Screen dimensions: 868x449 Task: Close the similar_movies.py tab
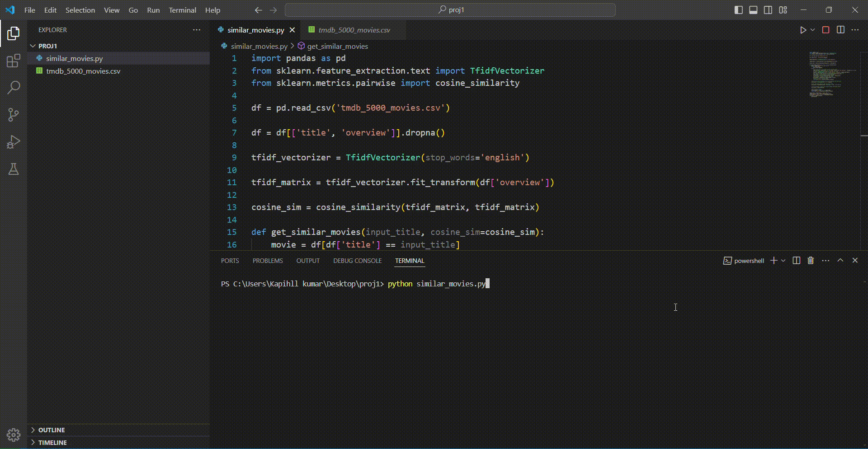click(292, 30)
